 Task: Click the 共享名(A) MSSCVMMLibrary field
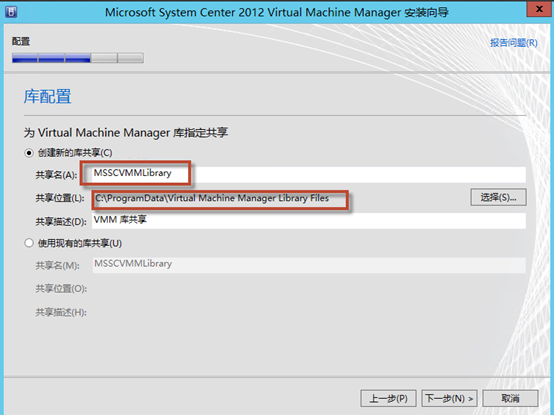pos(309,174)
